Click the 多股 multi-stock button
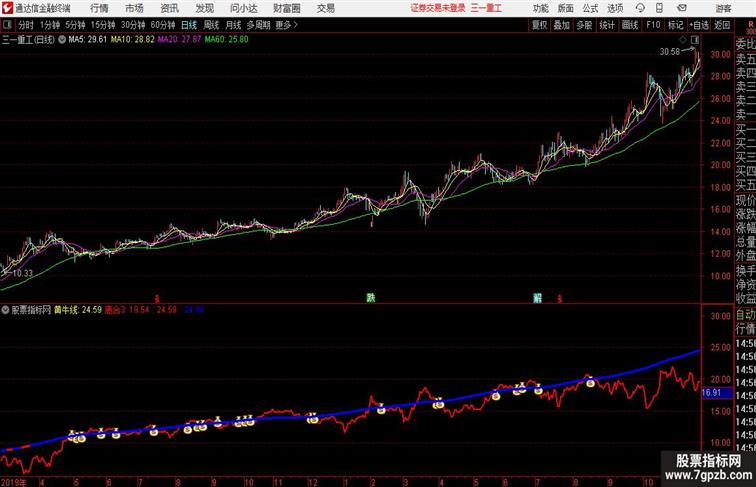756x487 pixels. [x=584, y=25]
